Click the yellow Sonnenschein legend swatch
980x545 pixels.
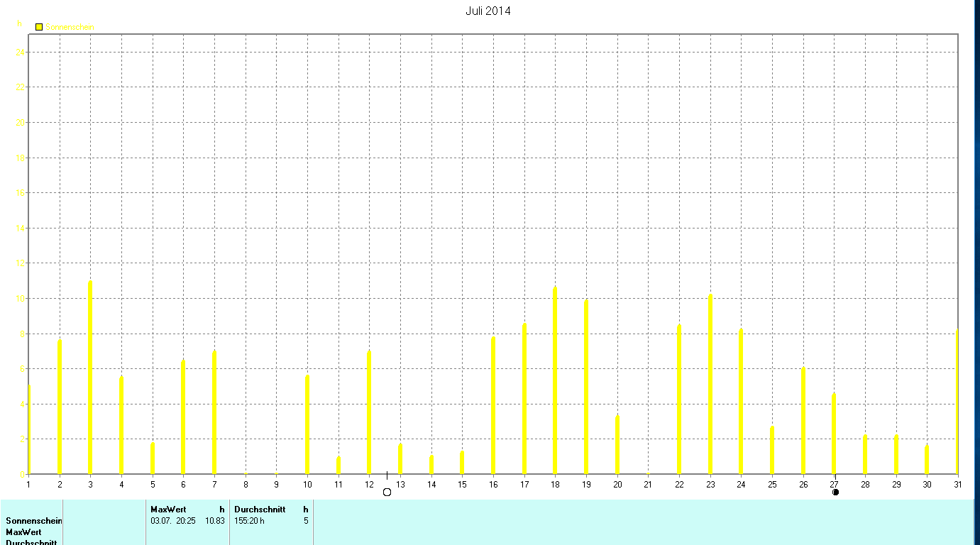pyautogui.click(x=39, y=27)
